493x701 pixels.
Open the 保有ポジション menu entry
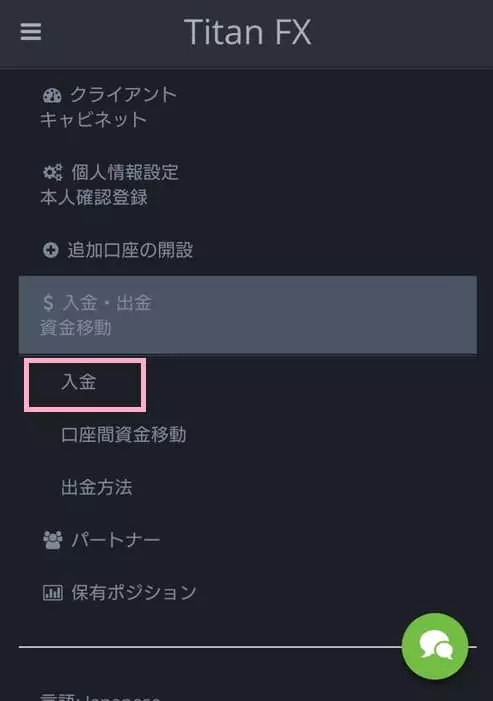tap(119, 593)
